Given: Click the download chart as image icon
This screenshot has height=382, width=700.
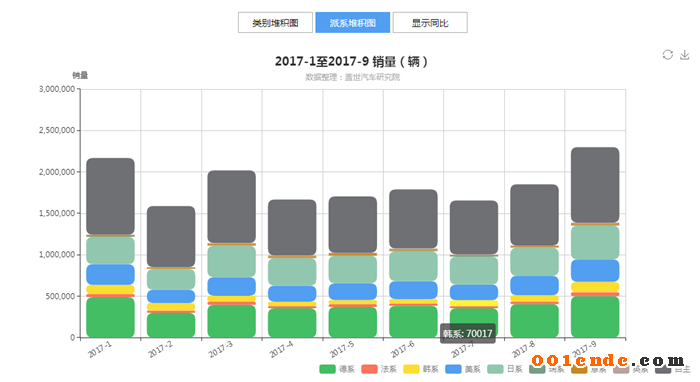Looking at the screenshot, I should [684, 54].
